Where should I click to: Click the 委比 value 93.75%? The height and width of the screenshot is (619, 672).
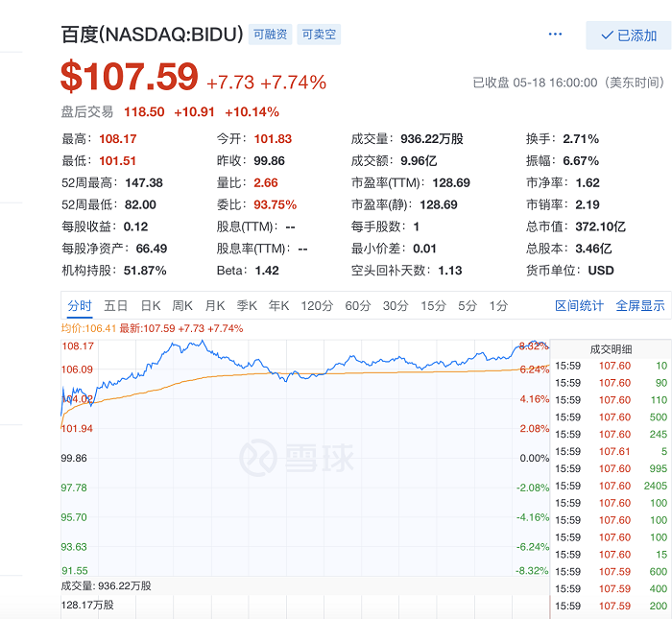point(276,204)
